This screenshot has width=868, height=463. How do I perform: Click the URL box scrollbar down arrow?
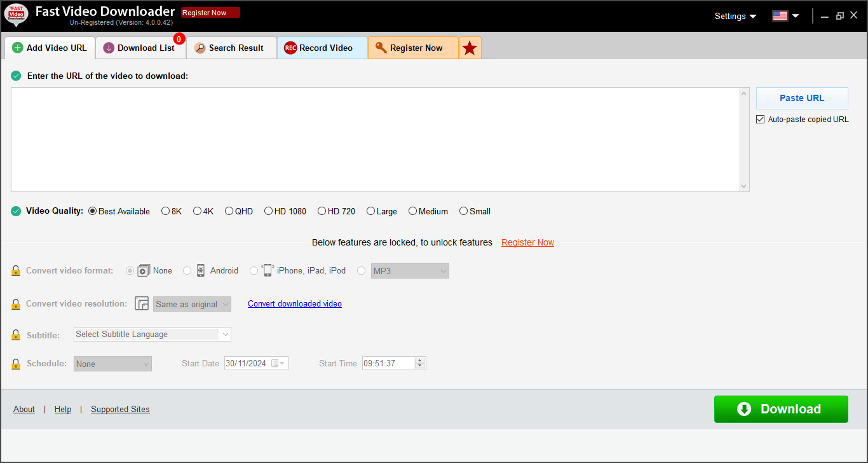coord(745,186)
